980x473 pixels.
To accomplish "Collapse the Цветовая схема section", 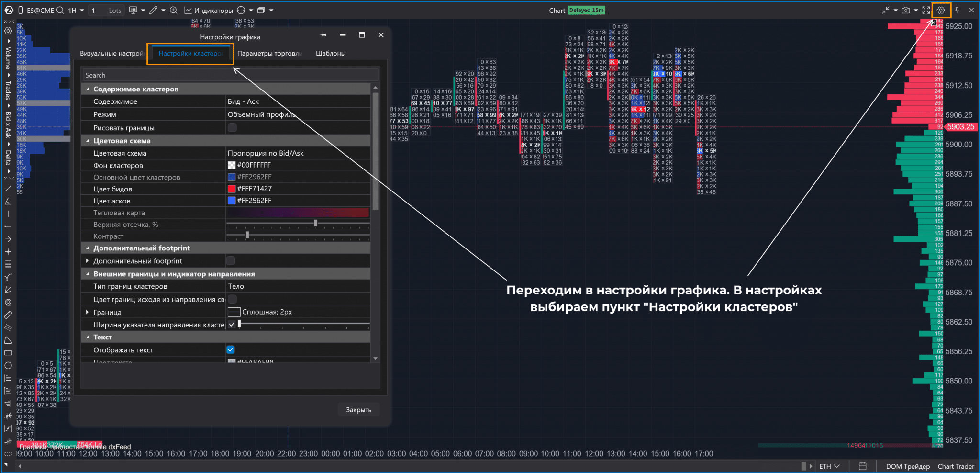I will (x=88, y=141).
